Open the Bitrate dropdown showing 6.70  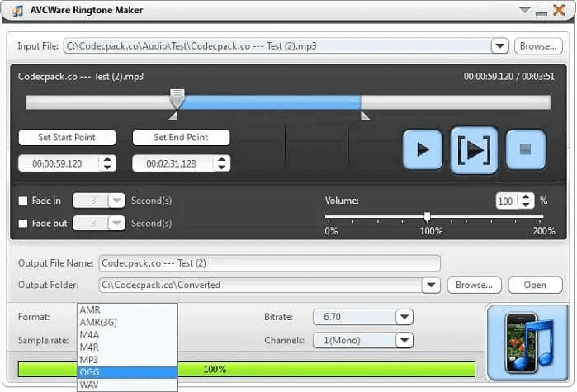click(x=404, y=317)
